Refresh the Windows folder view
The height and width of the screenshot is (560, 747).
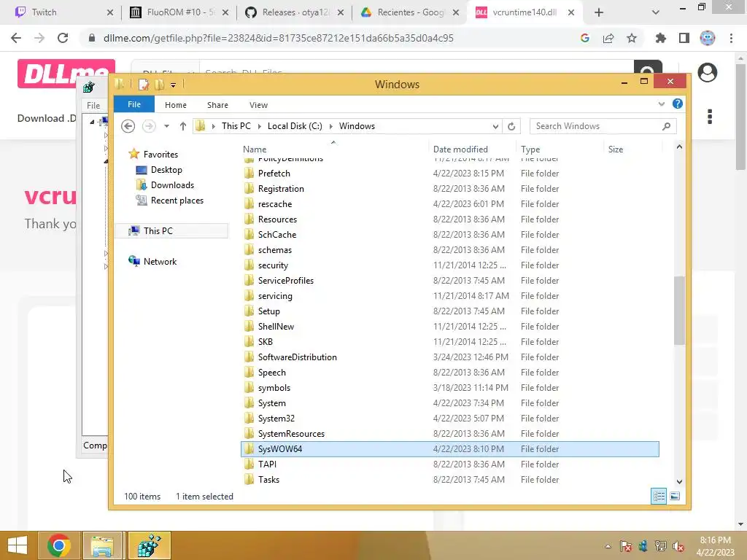click(511, 126)
